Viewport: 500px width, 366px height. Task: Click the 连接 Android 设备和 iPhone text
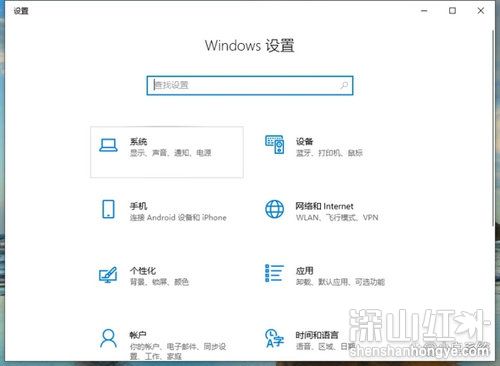pyautogui.click(x=178, y=218)
